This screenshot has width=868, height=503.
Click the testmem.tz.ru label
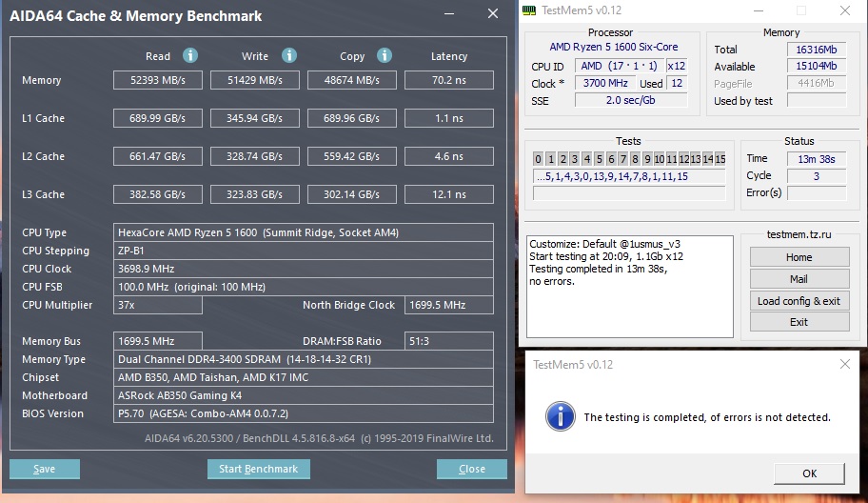[x=799, y=234]
